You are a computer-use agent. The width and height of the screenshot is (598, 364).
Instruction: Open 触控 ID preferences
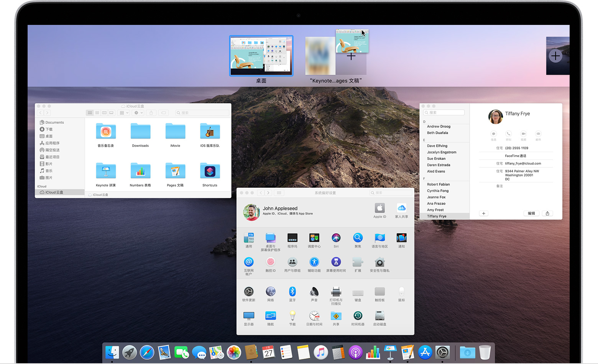pyautogui.click(x=271, y=262)
